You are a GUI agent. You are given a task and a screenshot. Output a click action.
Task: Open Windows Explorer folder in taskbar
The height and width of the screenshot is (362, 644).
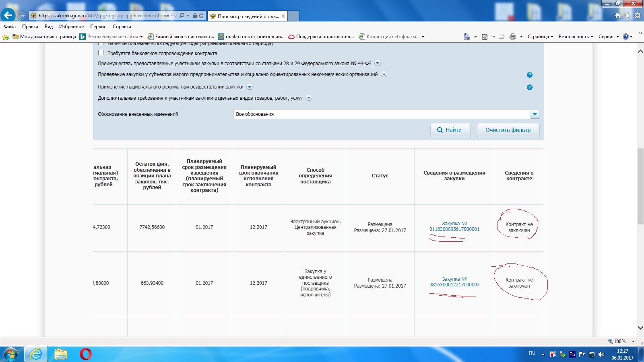coord(61,354)
